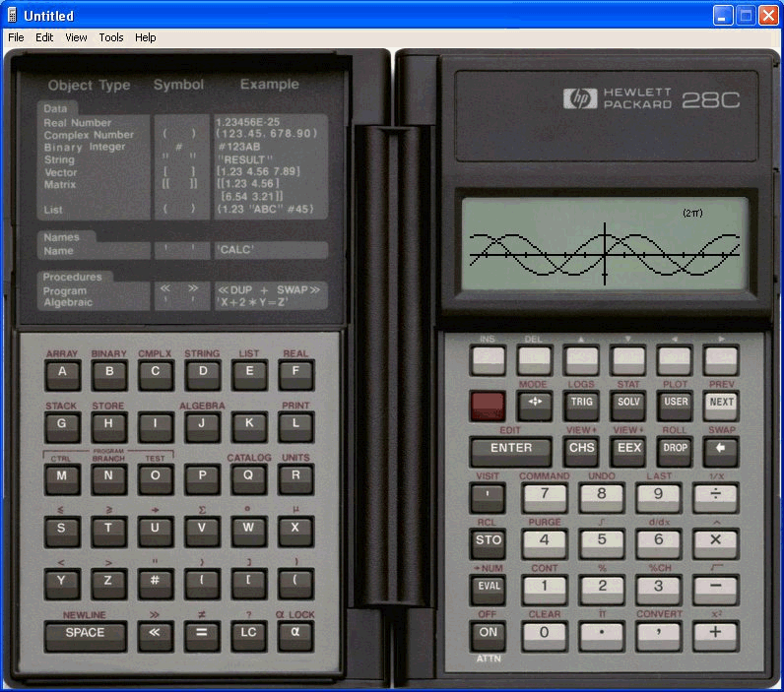Click the EVAL key
The image size is (784, 692).
coord(488,589)
